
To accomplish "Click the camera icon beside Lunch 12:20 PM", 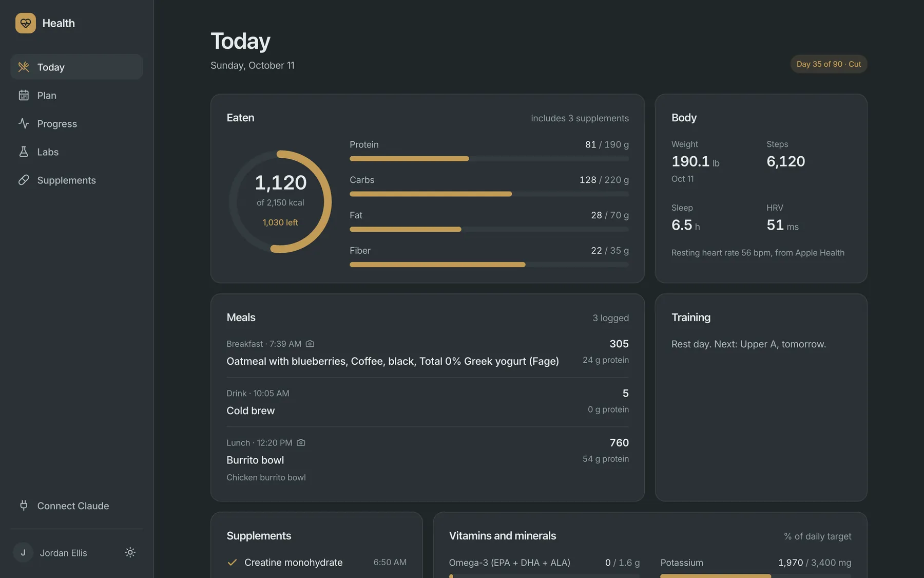I will pos(301,442).
